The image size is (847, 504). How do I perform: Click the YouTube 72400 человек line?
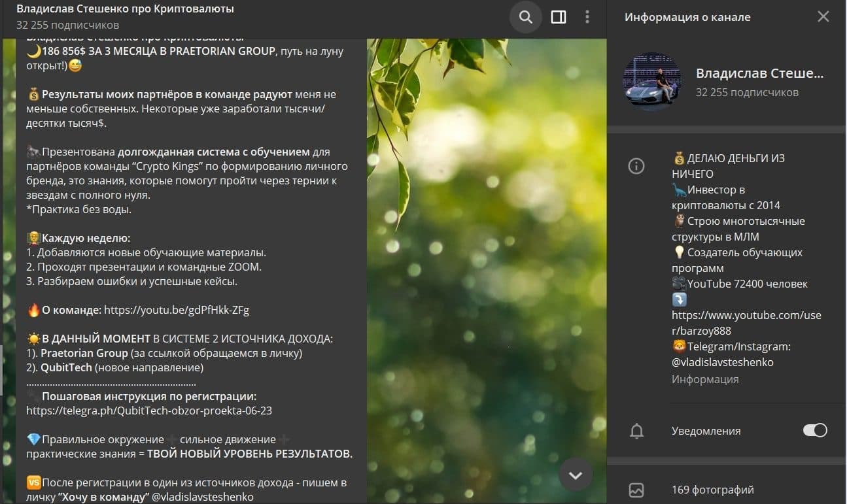740,284
